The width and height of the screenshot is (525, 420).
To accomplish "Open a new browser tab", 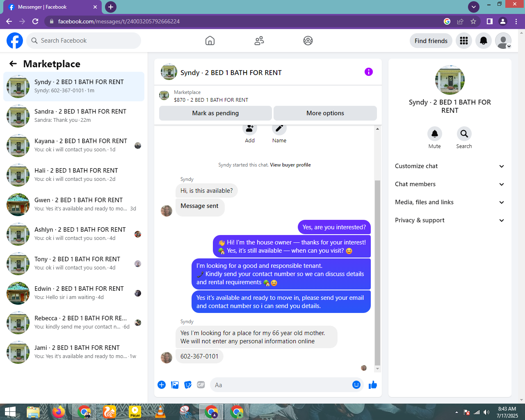I will 111,7.
